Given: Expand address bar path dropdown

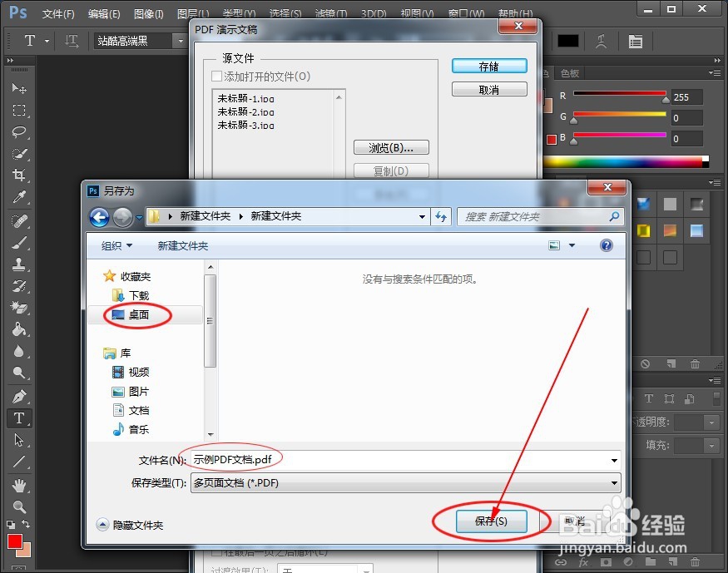Looking at the screenshot, I should click(x=422, y=217).
